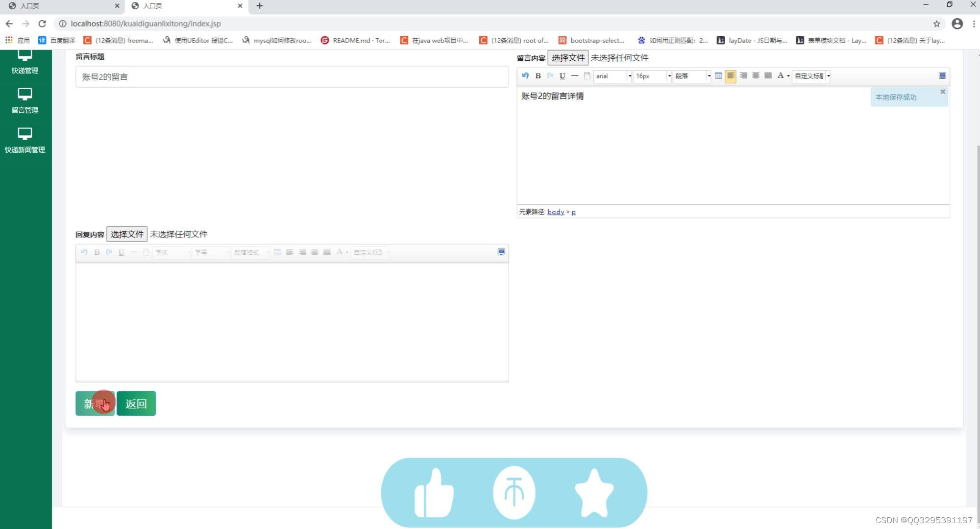Apply font color A in 留言内容 editor

point(780,75)
